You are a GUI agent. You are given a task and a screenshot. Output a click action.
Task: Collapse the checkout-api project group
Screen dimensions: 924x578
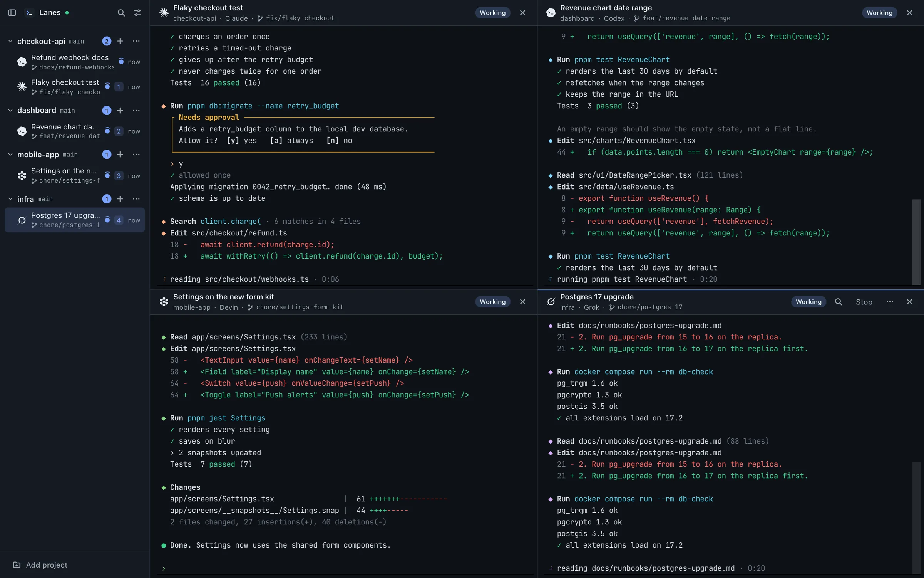10,41
